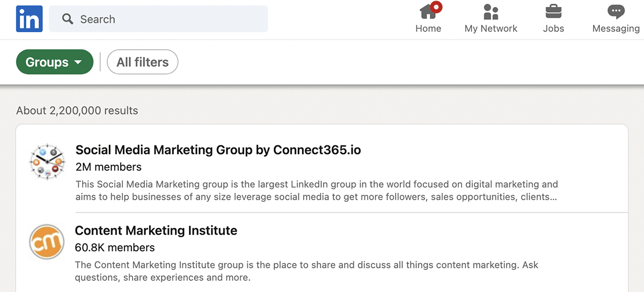
Task: Select the Messaging nav label
Action: pos(616,28)
